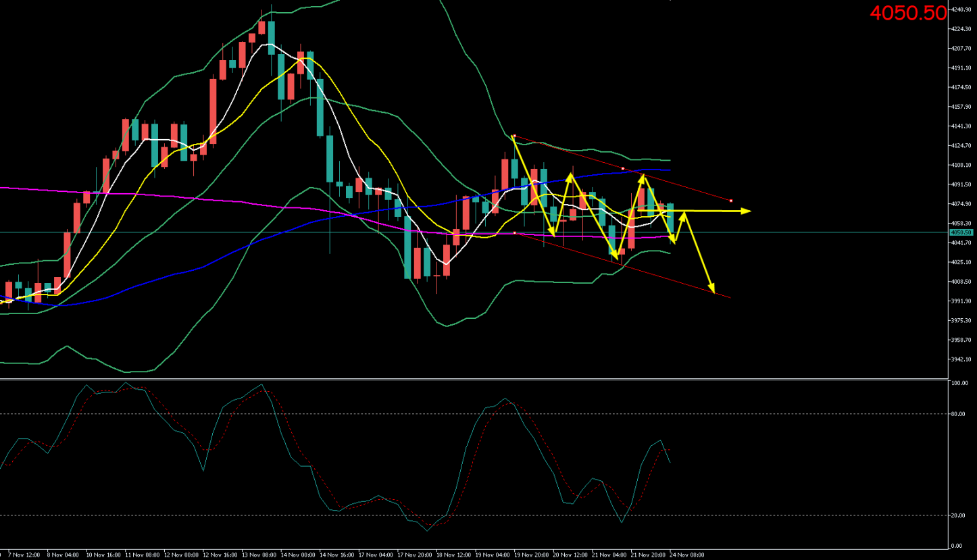Select the red channel's upper-left starting anchor point
This screenshot has width=977, height=560.
[515, 136]
